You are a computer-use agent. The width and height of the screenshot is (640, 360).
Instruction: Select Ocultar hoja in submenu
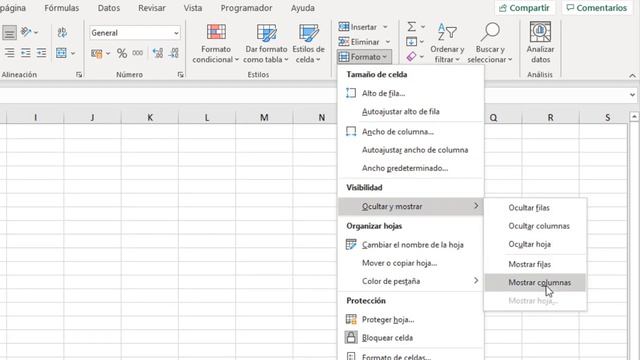(535, 244)
